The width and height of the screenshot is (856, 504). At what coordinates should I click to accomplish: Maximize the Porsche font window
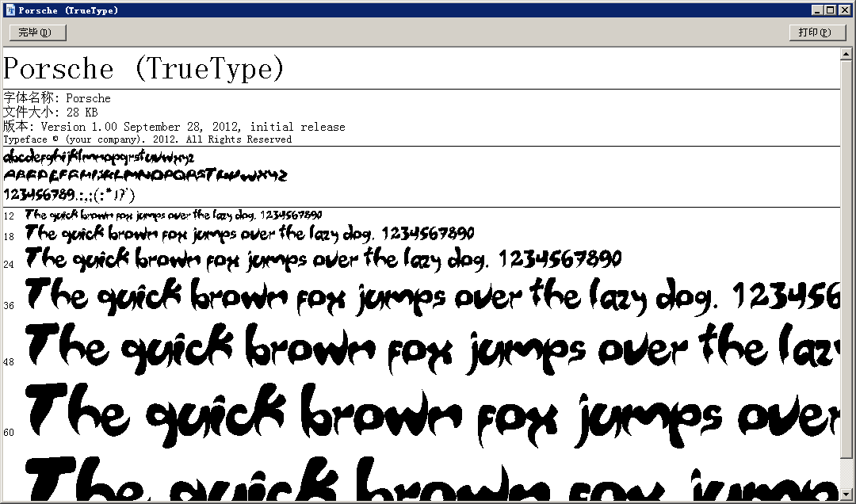pos(830,10)
